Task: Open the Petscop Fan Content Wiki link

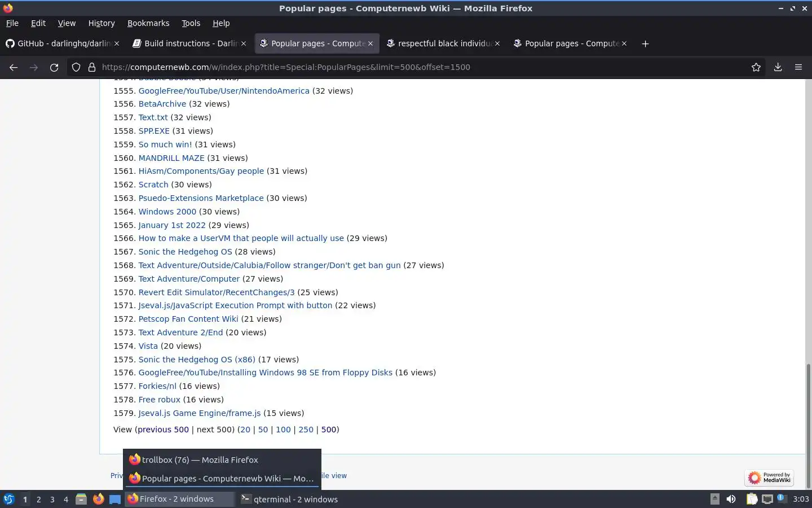Action: (x=188, y=319)
